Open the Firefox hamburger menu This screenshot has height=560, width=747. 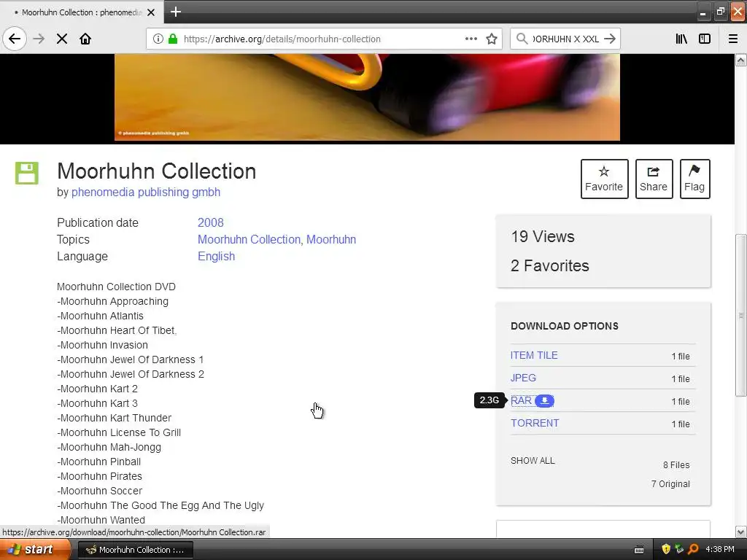733,39
